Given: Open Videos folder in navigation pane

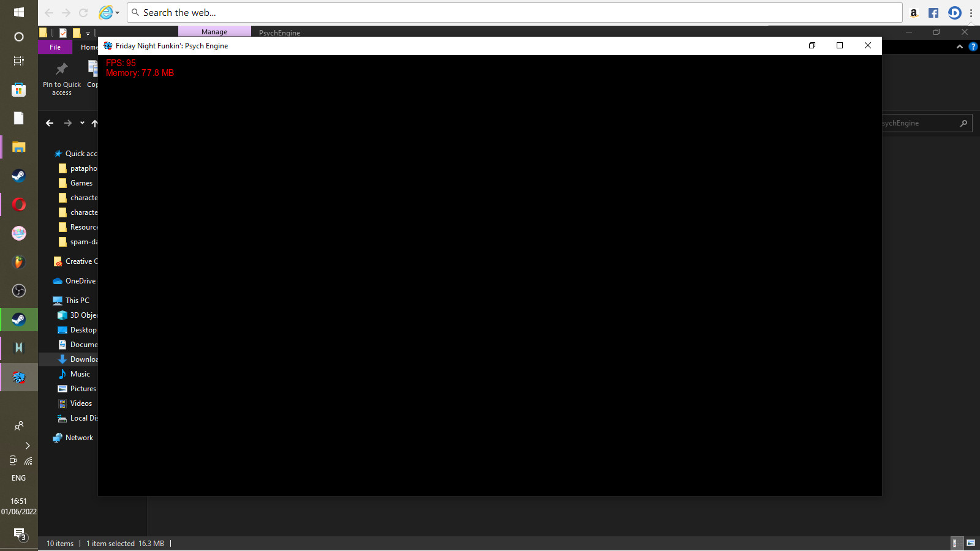Looking at the screenshot, I should [x=75, y=403].
